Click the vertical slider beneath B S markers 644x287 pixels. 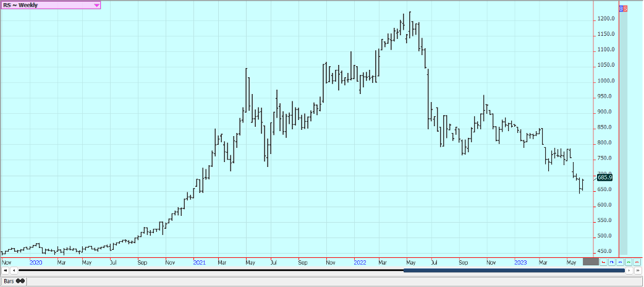(623, 132)
